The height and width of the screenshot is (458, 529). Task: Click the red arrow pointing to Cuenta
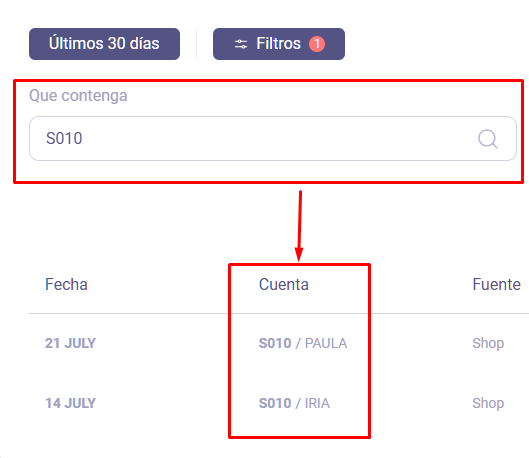pyautogui.click(x=299, y=226)
